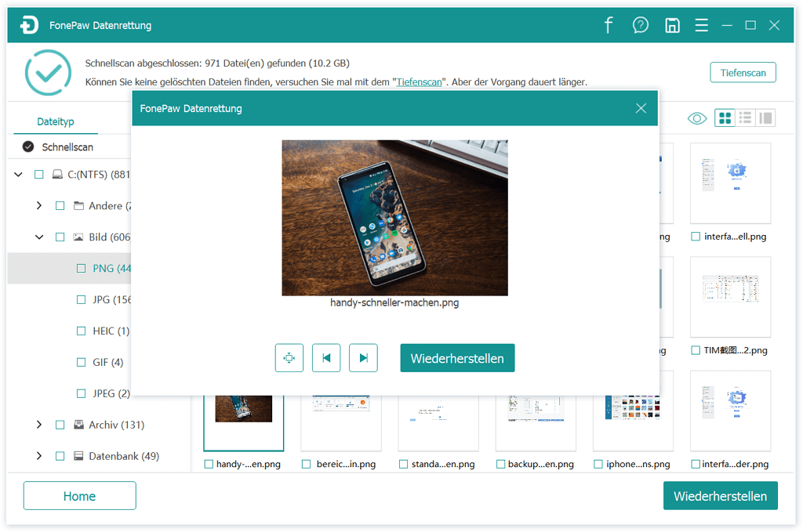Check the JPG checkbox
The image size is (803, 532).
pyautogui.click(x=81, y=300)
